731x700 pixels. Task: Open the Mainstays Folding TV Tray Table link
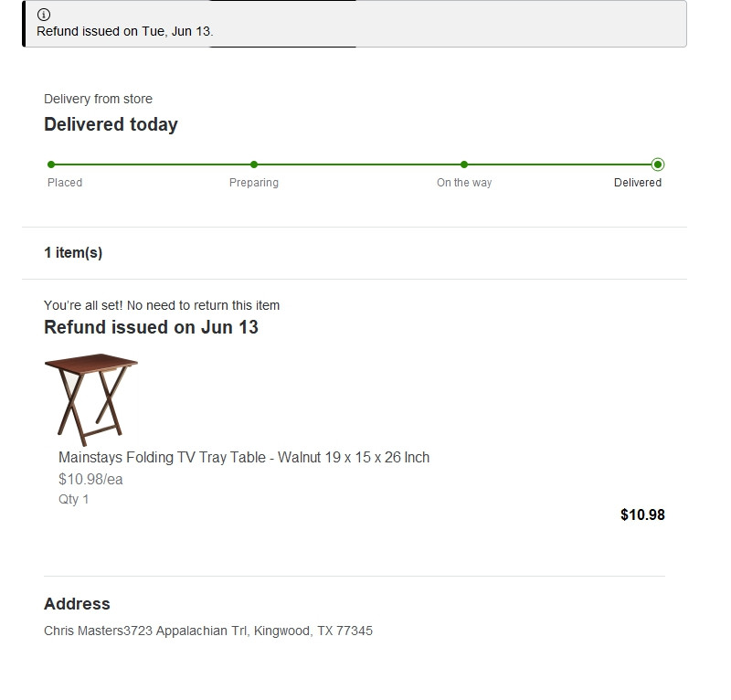click(244, 457)
